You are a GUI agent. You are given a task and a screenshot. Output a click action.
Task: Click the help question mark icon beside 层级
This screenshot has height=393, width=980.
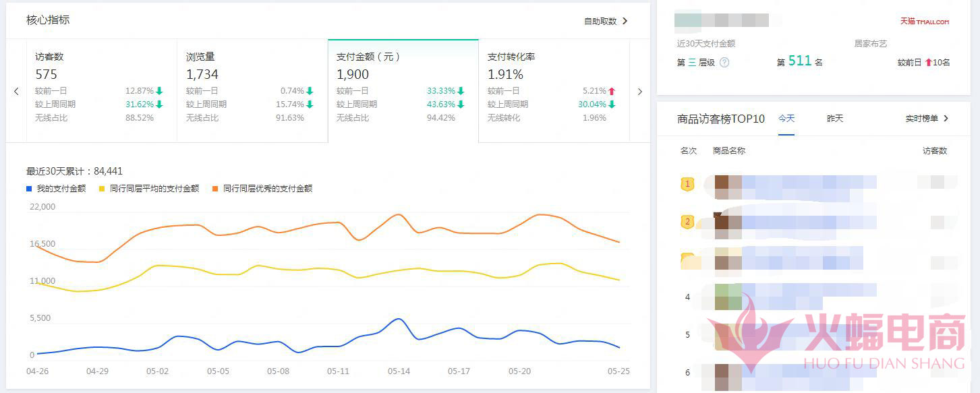pos(724,63)
